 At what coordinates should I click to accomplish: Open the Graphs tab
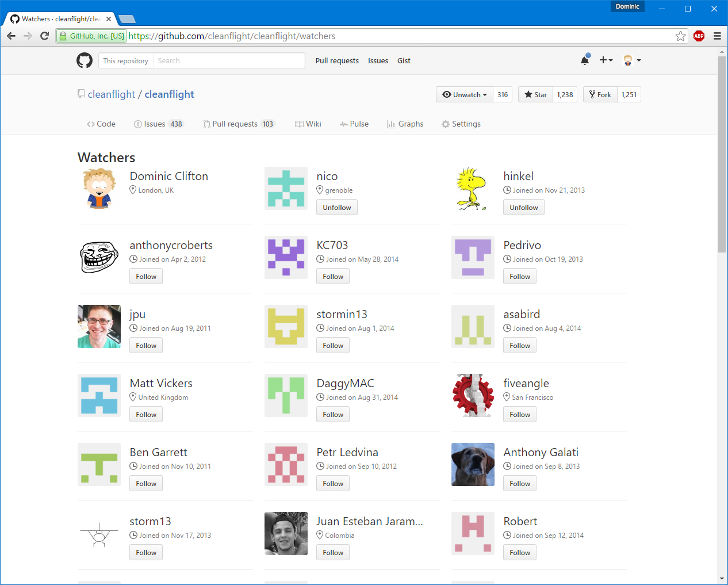pos(405,124)
